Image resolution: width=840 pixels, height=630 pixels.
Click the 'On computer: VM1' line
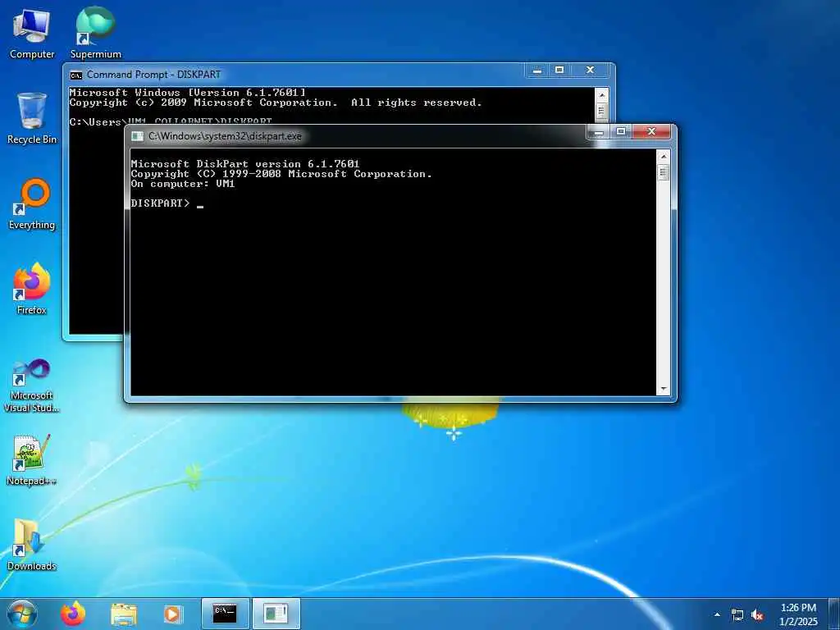pos(183,184)
